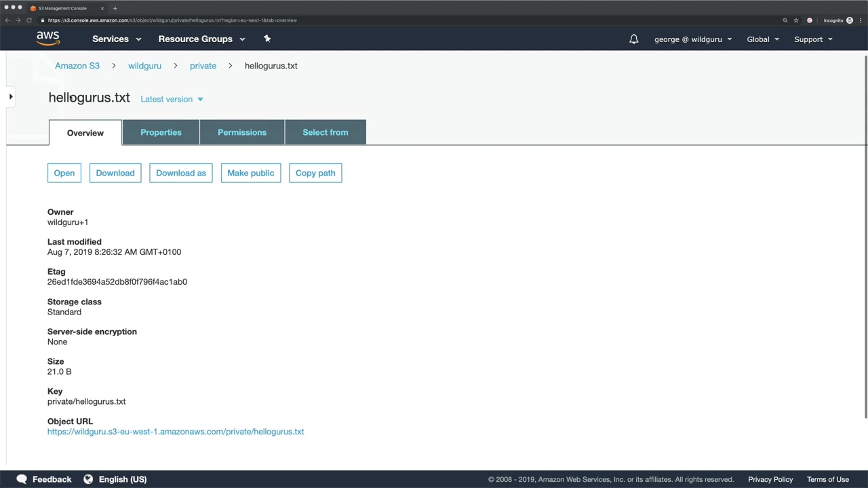Screen dimensions: 868x488
Task: Expand the Support menu
Action: 813,39
